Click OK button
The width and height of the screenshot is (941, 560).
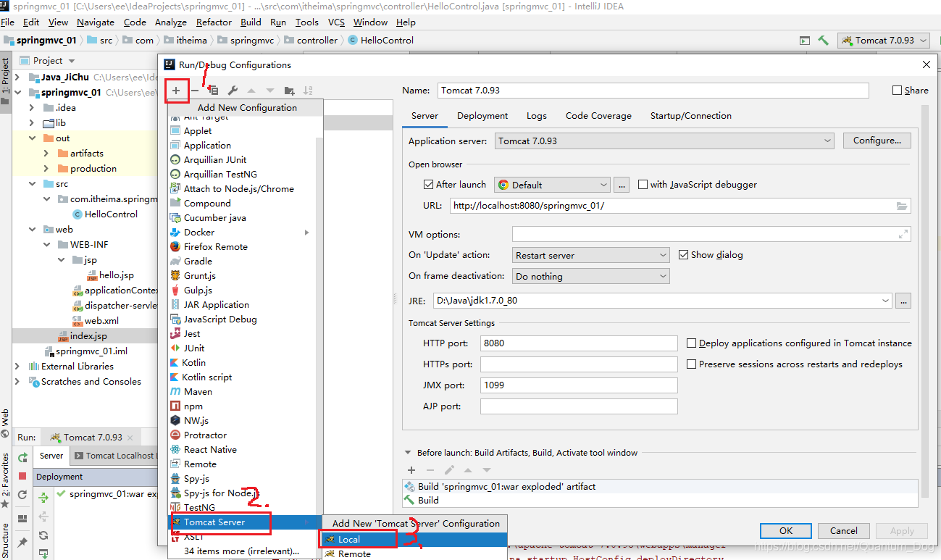(786, 531)
